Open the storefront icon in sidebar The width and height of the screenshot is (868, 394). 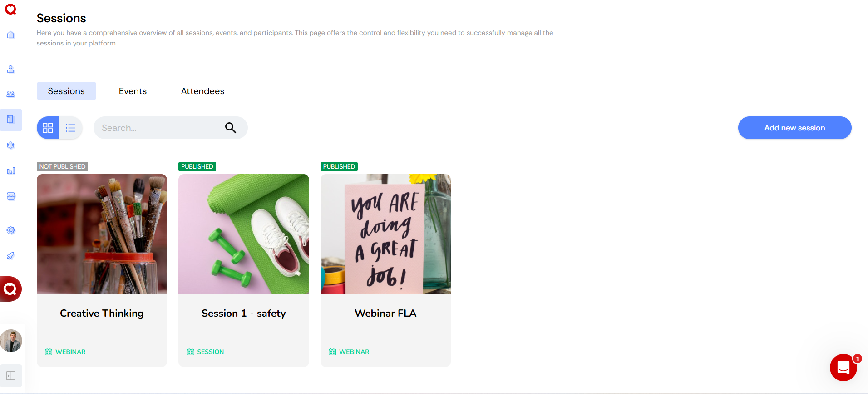pos(11,196)
